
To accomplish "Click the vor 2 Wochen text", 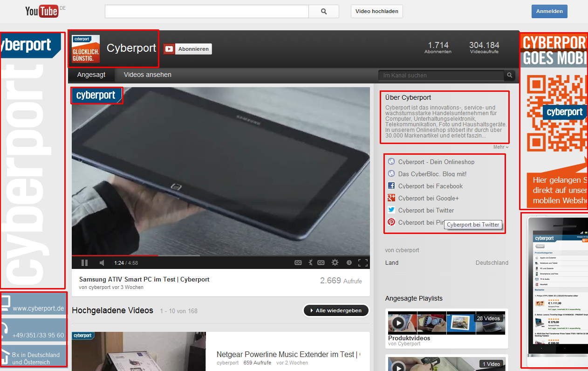I will [292, 363].
